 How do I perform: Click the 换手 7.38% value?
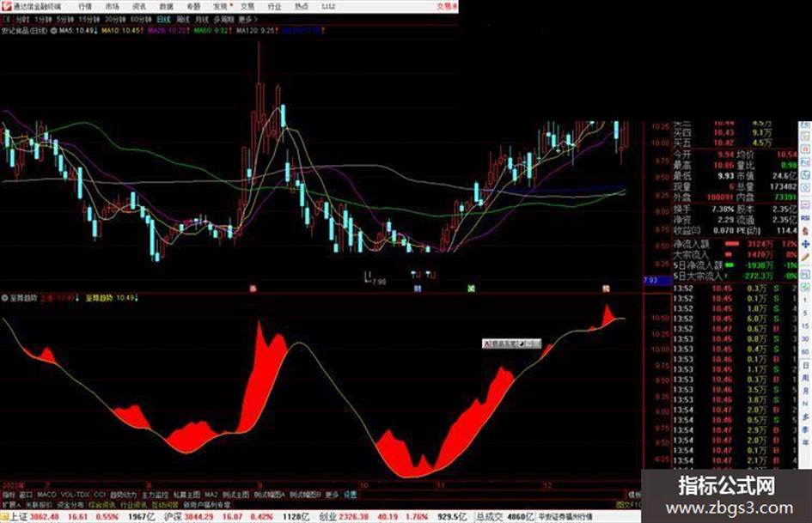coord(723,210)
